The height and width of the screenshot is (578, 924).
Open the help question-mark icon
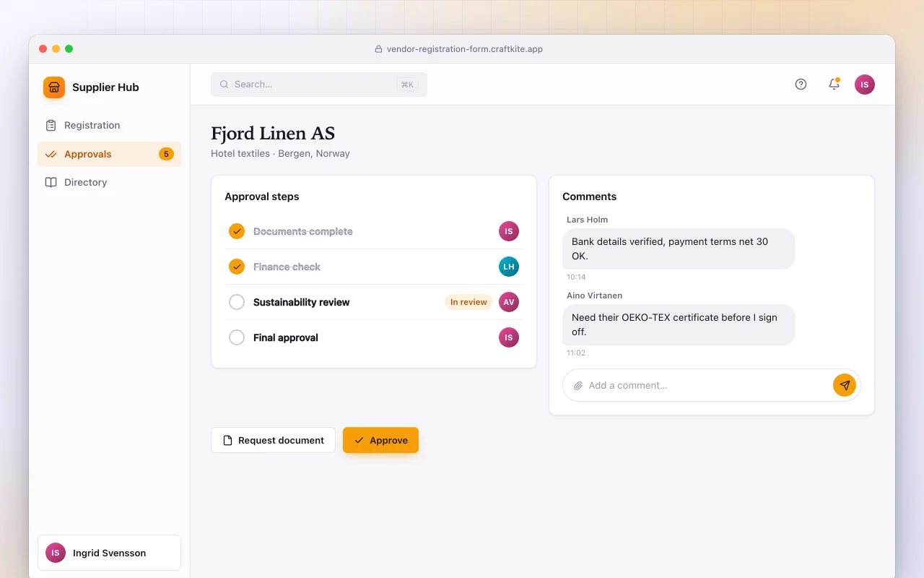coord(801,85)
